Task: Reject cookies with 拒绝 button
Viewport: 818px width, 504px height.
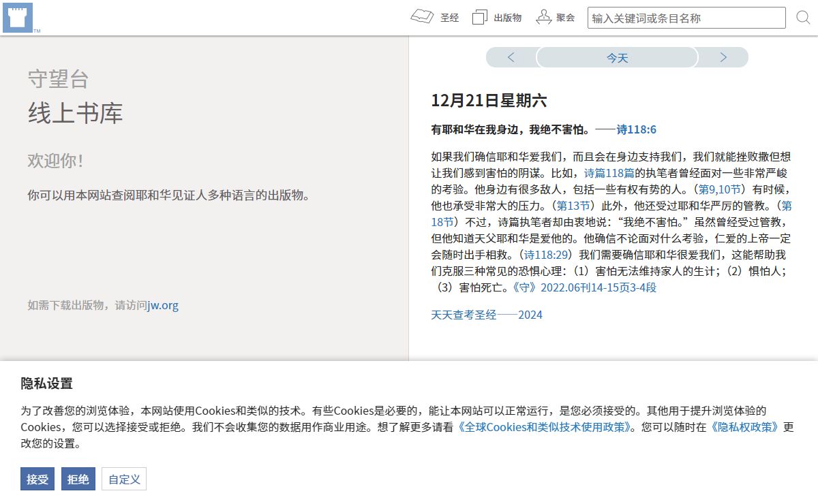Action: click(x=78, y=479)
